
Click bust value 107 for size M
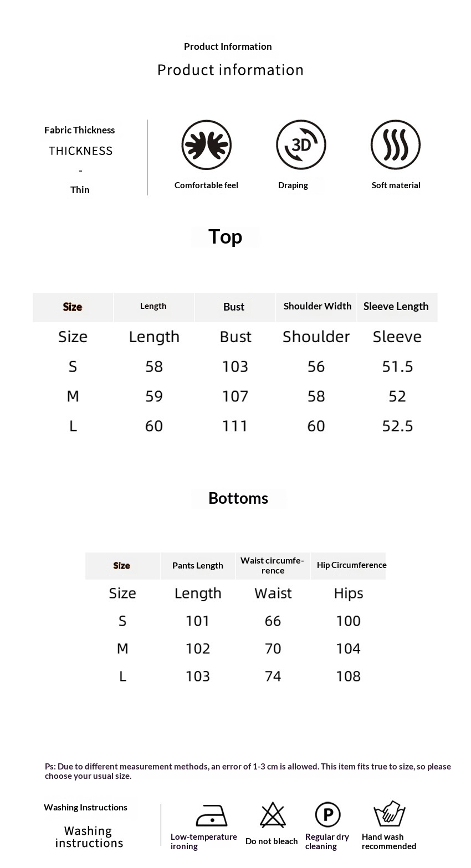click(235, 396)
